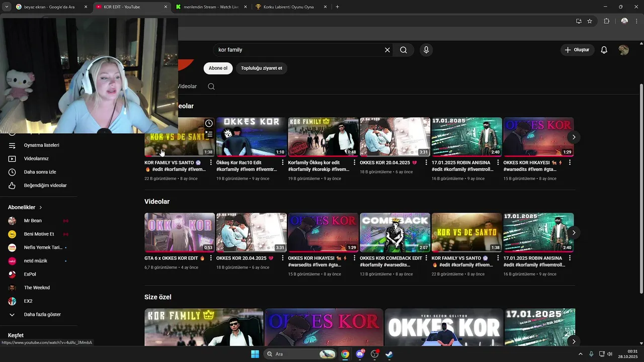Clear the search box with the X icon

pyautogui.click(x=387, y=50)
